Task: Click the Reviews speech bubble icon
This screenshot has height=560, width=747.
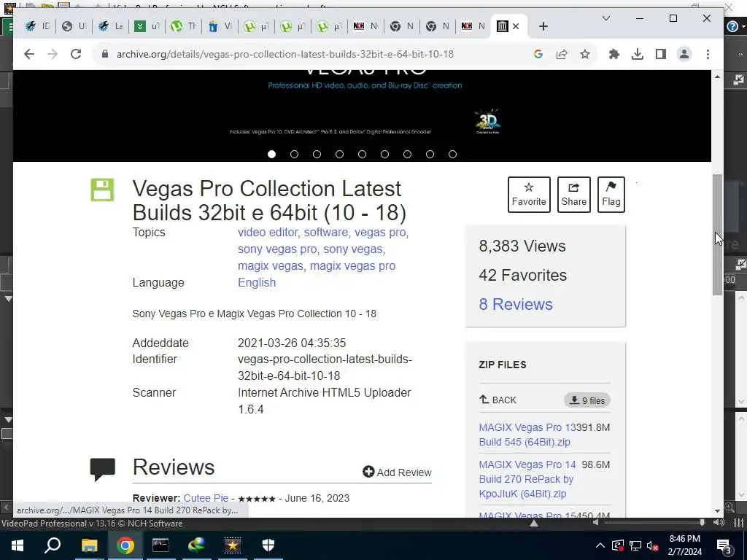Action: pyautogui.click(x=102, y=470)
